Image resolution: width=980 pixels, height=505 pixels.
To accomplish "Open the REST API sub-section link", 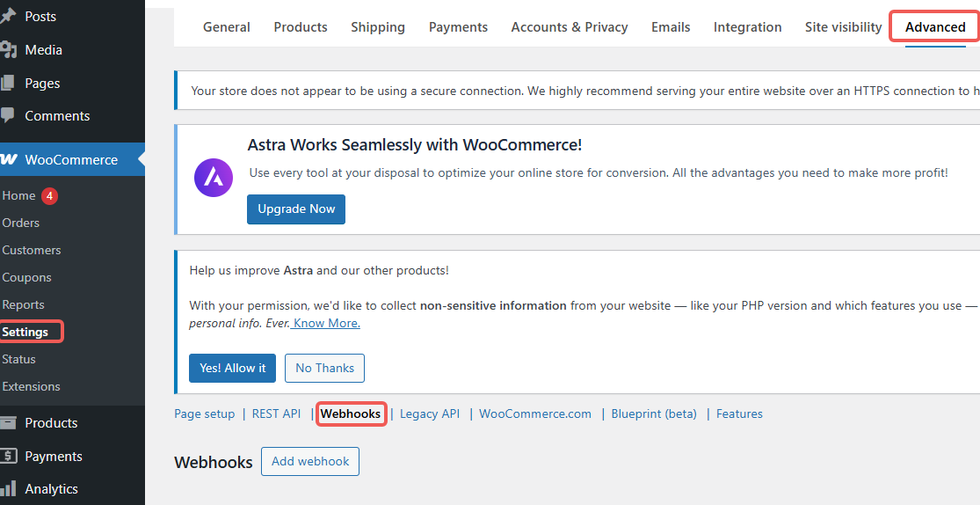I will pos(276,414).
